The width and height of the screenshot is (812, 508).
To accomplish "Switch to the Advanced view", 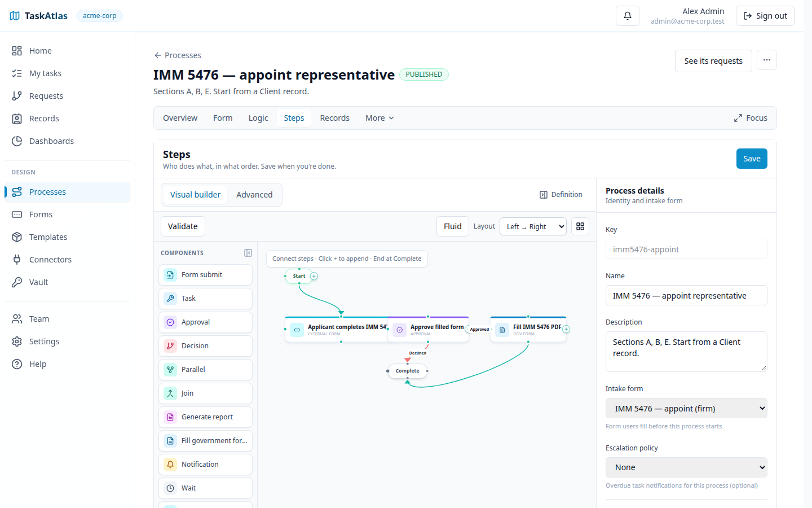I will click(x=254, y=195).
